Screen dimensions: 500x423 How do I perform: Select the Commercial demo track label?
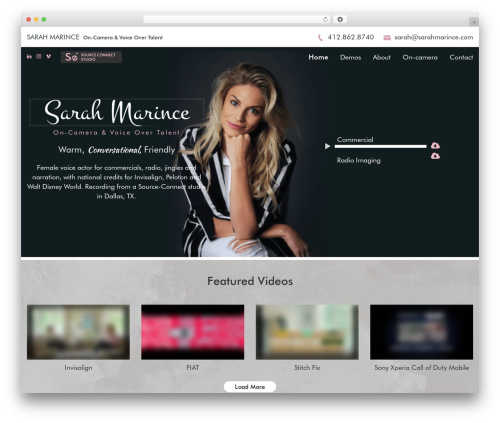355,140
